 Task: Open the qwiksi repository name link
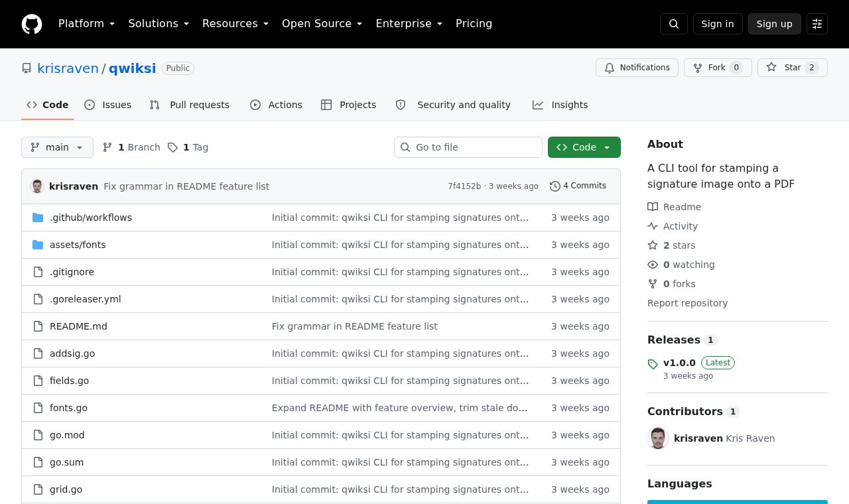(x=132, y=68)
